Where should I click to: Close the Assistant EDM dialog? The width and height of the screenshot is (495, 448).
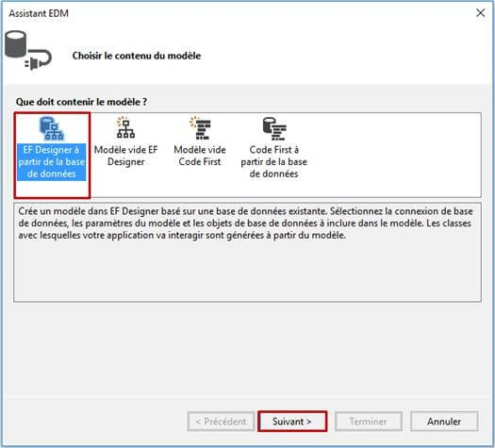[481, 13]
